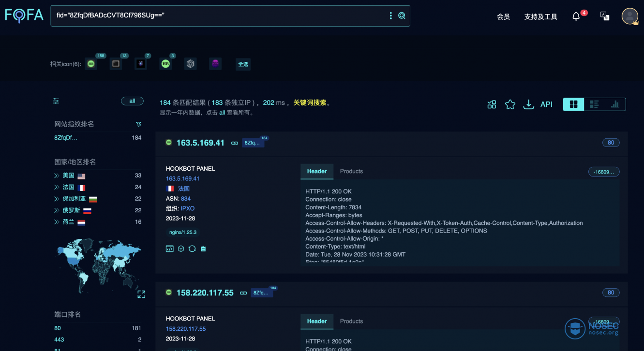Select the related icon with badge 158
Image resolution: width=644 pixels, height=351 pixels.
(x=91, y=63)
